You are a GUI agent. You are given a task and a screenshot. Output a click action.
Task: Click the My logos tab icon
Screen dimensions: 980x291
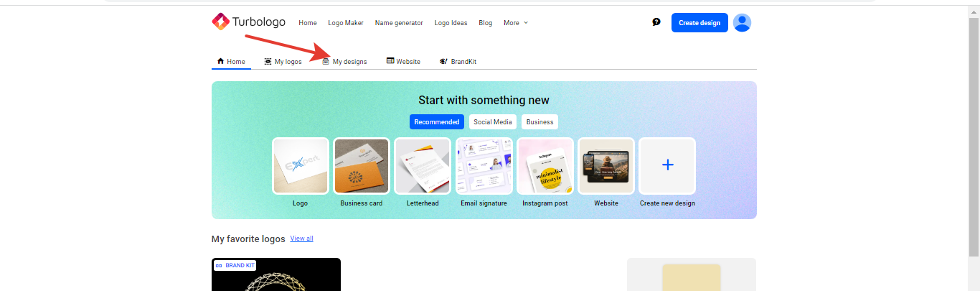click(268, 61)
